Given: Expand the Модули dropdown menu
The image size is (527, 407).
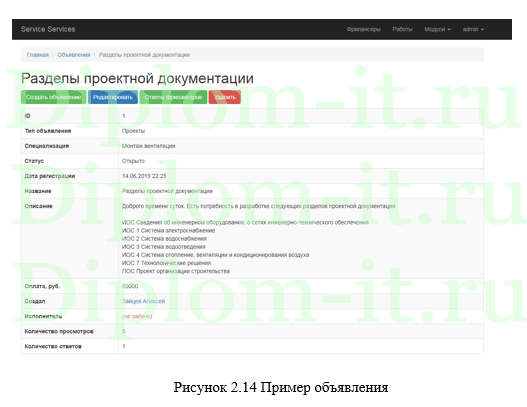Looking at the screenshot, I should pyautogui.click(x=437, y=29).
